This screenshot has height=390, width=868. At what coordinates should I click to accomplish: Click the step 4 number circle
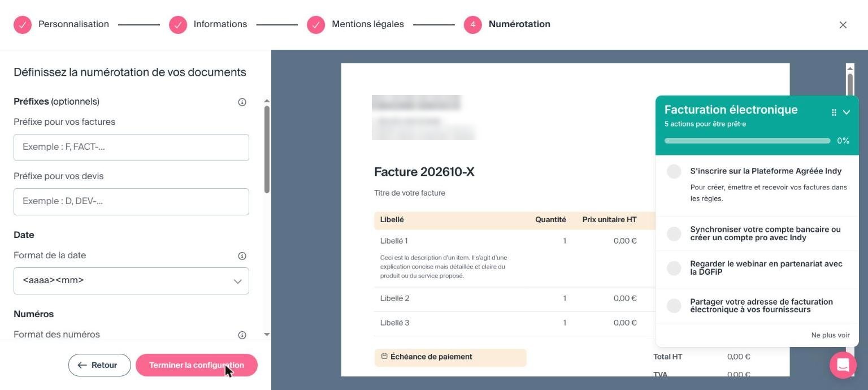[x=472, y=25]
